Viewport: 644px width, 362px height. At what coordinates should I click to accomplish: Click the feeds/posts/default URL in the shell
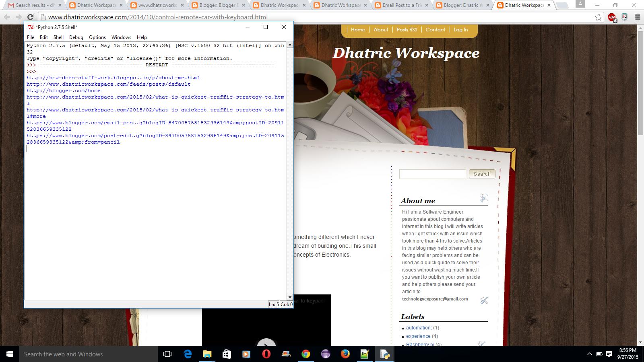click(109, 84)
